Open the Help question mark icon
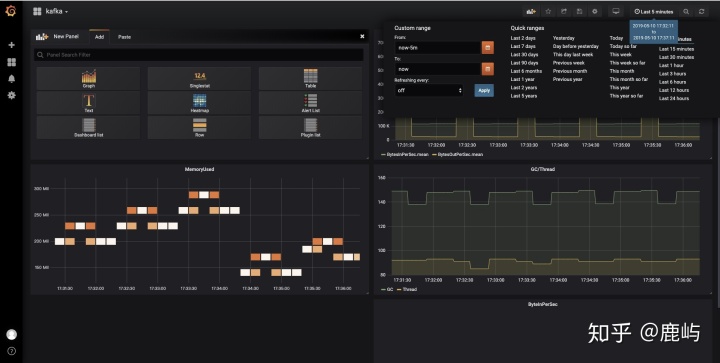Viewport: 720px width, 363px height. coord(11,351)
